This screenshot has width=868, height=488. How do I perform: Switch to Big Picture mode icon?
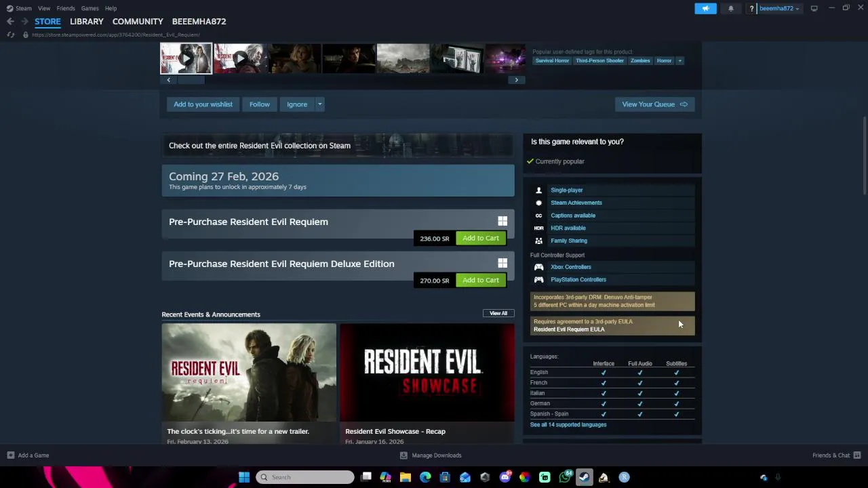tap(814, 8)
